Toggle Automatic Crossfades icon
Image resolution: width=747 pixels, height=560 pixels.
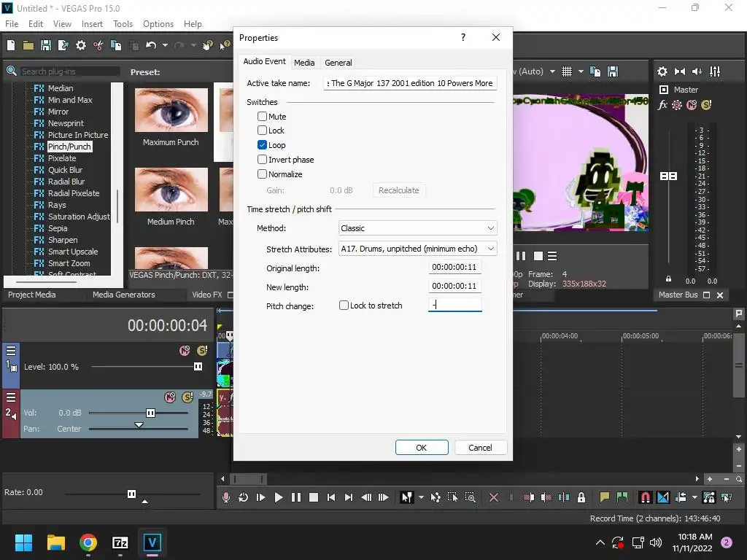[662, 497]
